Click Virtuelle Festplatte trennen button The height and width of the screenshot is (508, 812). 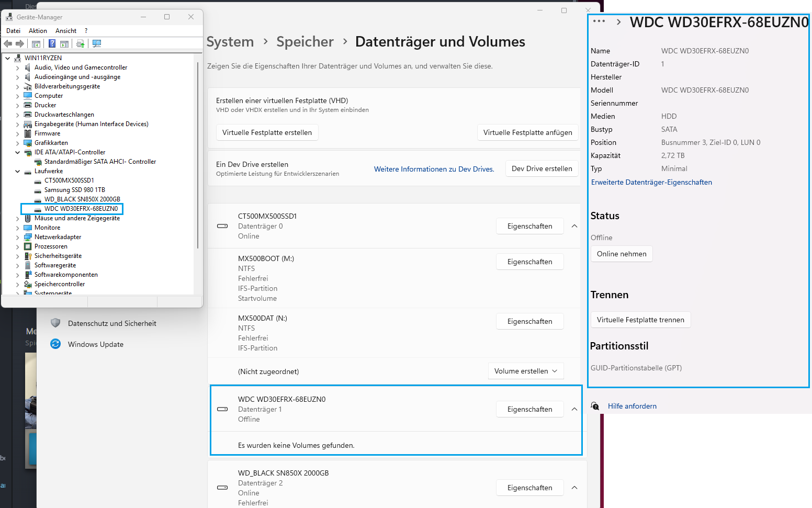point(640,319)
